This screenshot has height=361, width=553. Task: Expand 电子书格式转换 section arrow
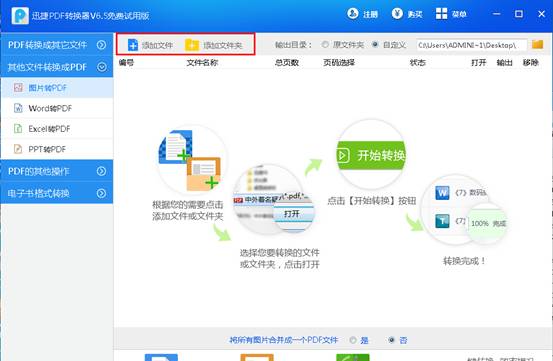(x=102, y=193)
